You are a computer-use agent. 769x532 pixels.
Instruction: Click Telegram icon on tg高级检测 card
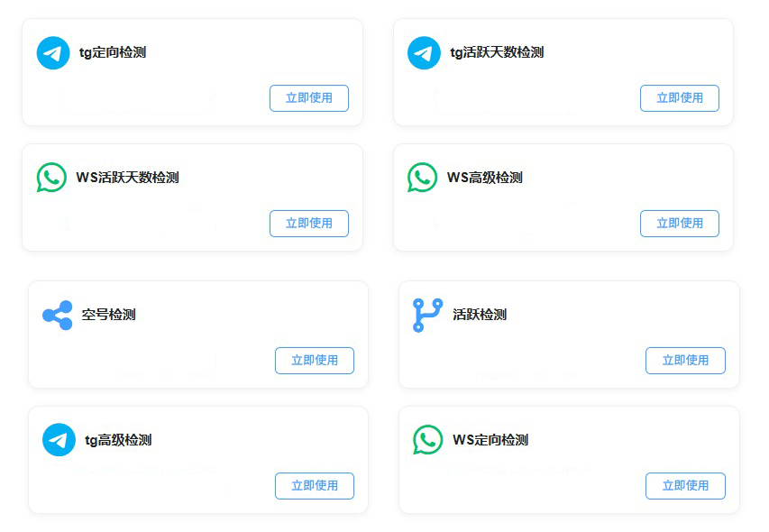[x=59, y=440]
